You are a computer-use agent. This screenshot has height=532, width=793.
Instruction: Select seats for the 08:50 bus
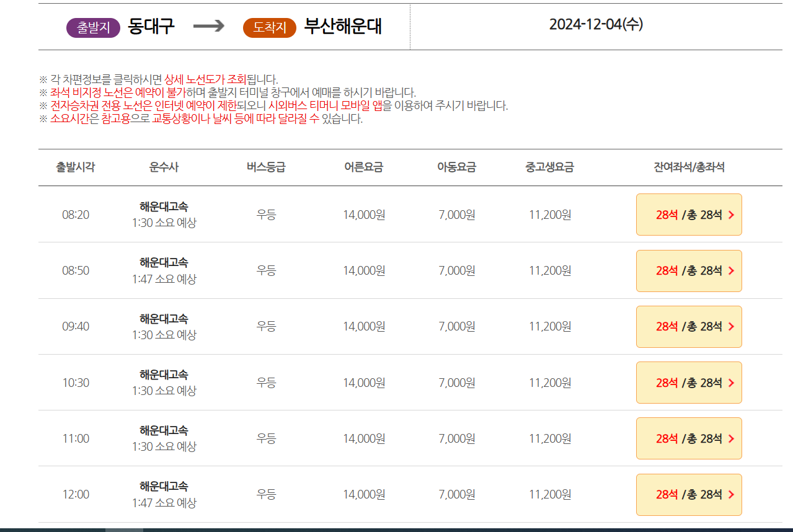click(x=689, y=270)
